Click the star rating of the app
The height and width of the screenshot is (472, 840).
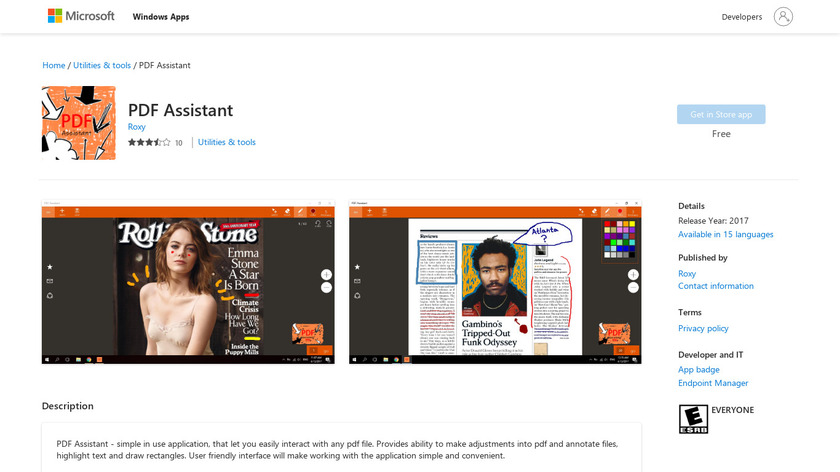click(x=149, y=143)
